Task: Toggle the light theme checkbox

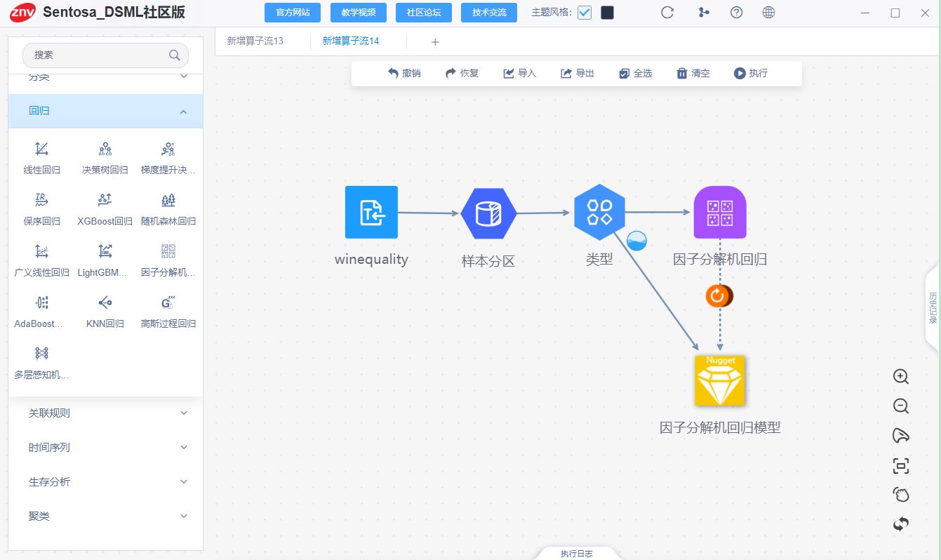Action: (x=585, y=13)
